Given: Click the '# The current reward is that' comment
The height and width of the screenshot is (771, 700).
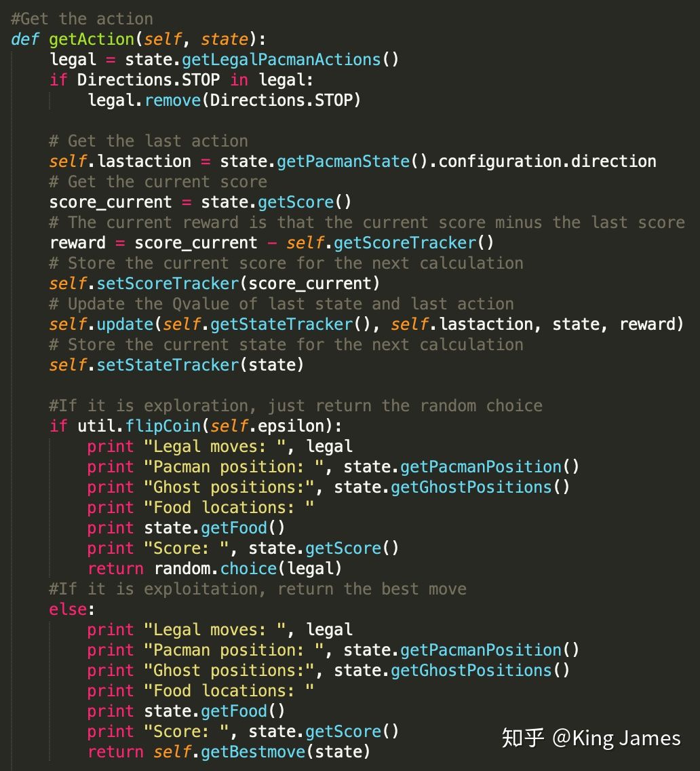Looking at the screenshot, I should [x=367, y=223].
